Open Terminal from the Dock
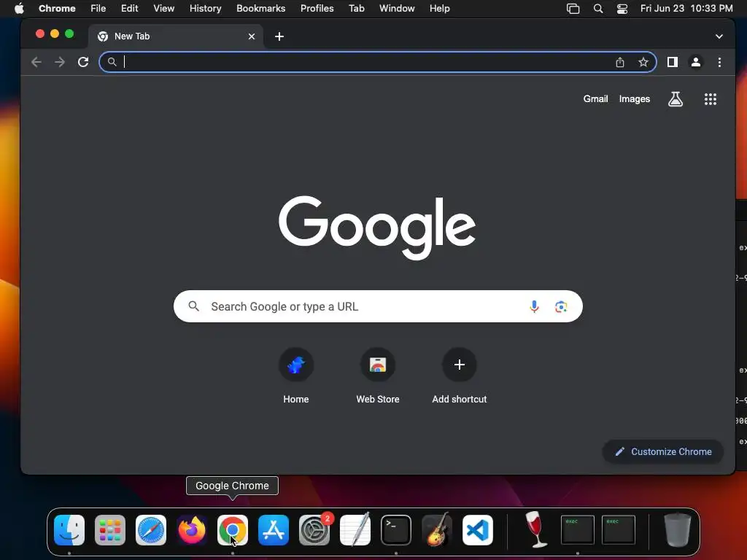This screenshot has width=747, height=560. tap(396, 530)
